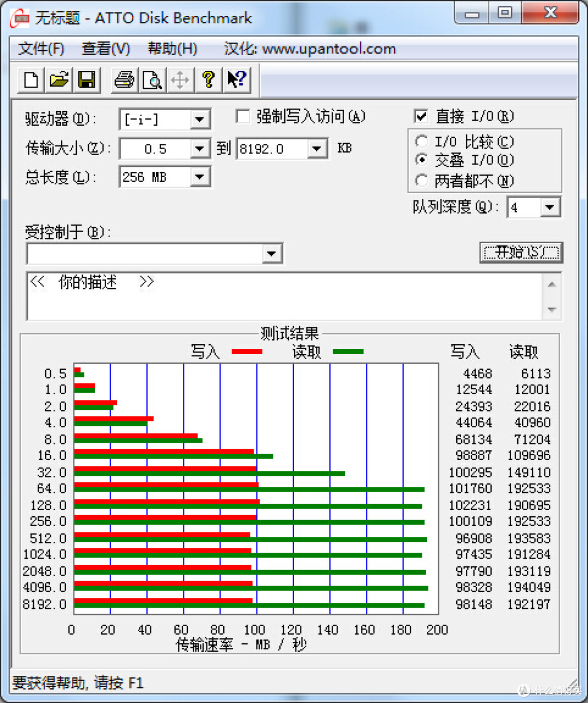Click the read value 193583
Viewport: 588px width, 703px height.
pyautogui.click(x=529, y=539)
